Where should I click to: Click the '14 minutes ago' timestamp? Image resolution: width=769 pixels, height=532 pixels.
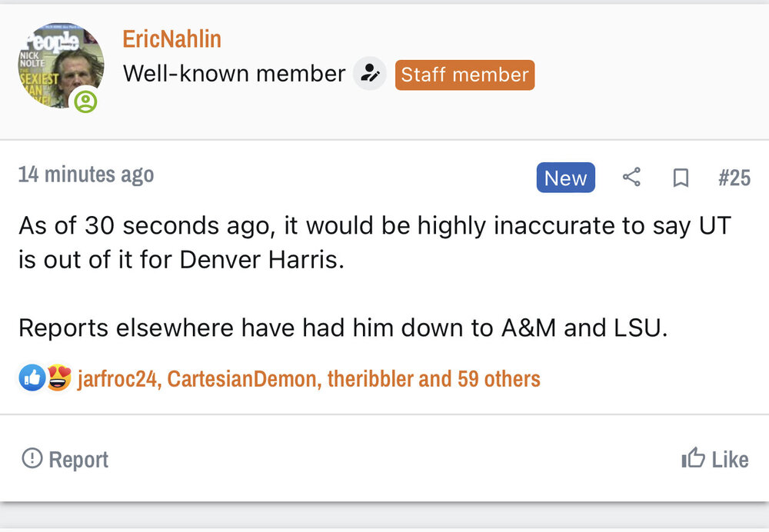point(86,175)
